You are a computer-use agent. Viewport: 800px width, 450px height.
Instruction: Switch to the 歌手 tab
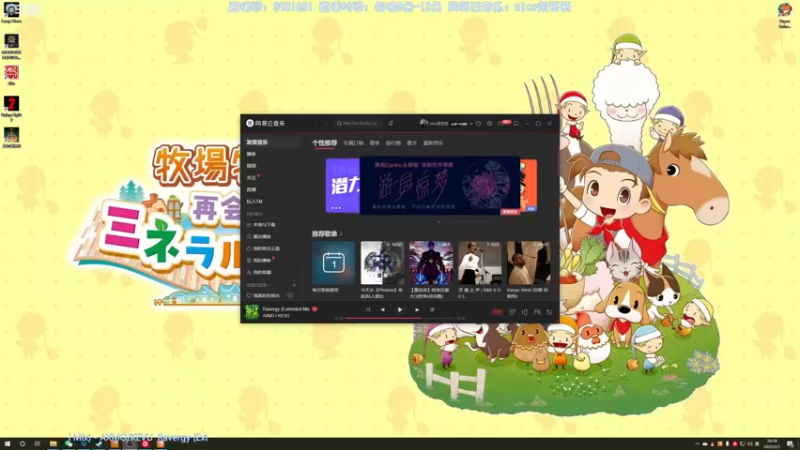point(412,143)
